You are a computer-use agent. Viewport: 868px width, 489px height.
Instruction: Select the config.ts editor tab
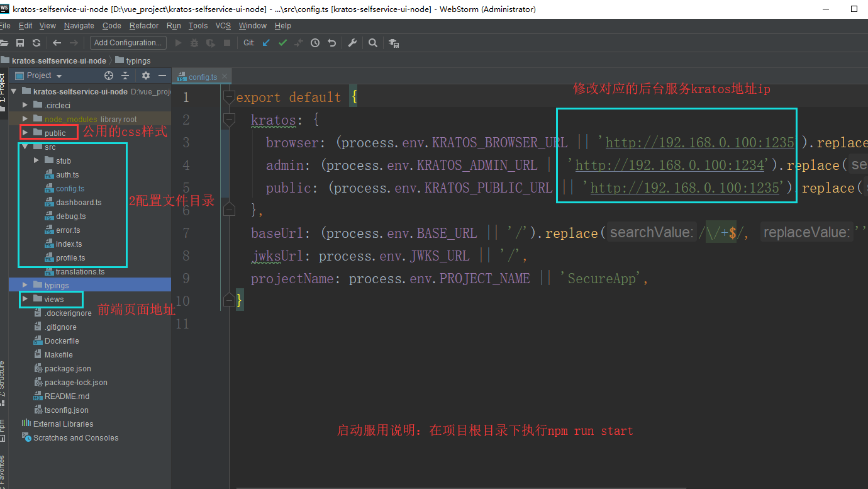[202, 77]
